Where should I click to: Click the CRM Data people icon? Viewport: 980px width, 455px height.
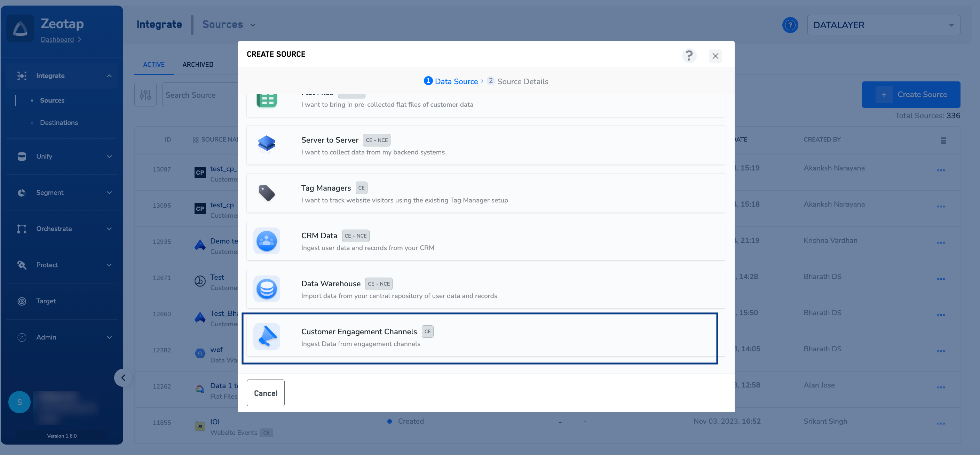(x=266, y=241)
